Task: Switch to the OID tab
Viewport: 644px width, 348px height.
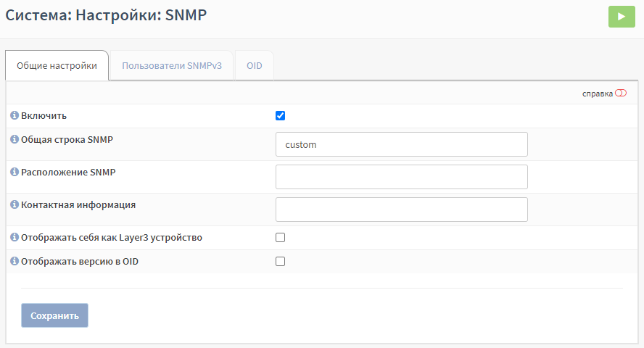Action: (x=255, y=66)
